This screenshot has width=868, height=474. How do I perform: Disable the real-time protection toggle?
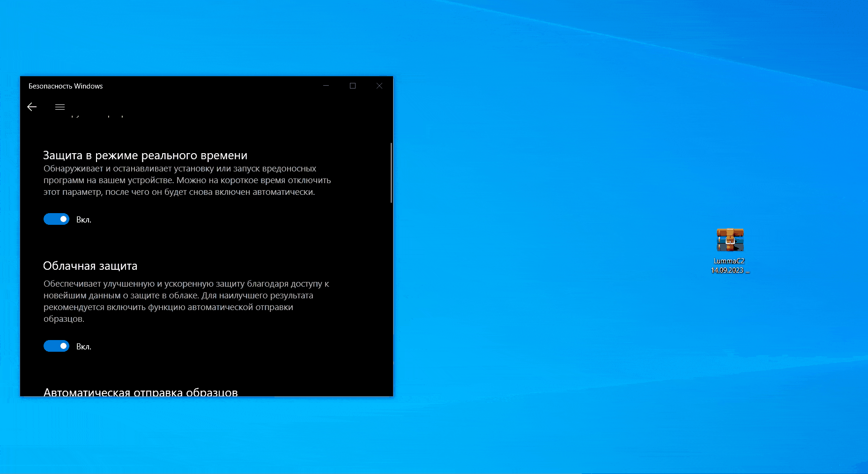coord(56,219)
